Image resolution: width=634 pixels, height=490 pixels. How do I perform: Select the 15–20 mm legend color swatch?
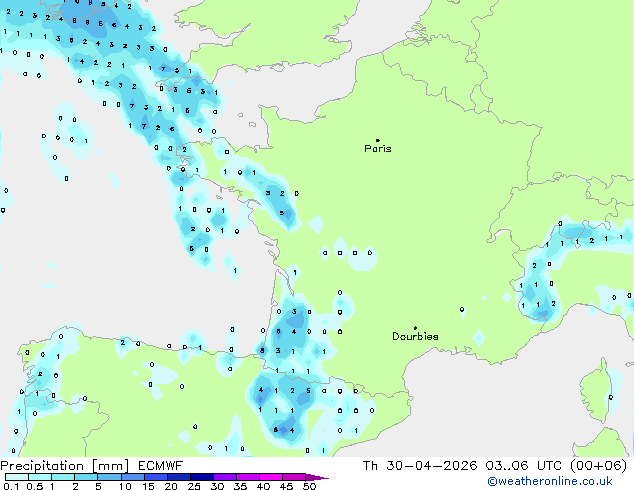[155, 477]
